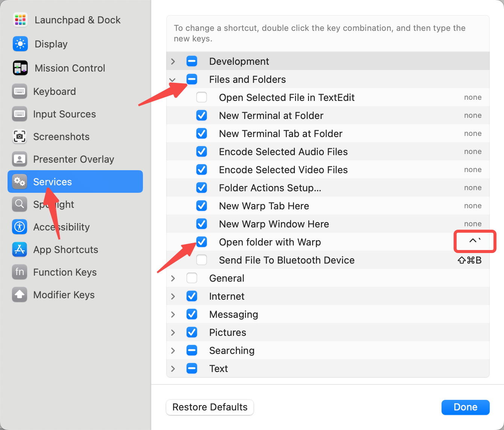Uncheck the Messaging group checkbox
Viewport: 504px width, 430px height.
(192, 314)
